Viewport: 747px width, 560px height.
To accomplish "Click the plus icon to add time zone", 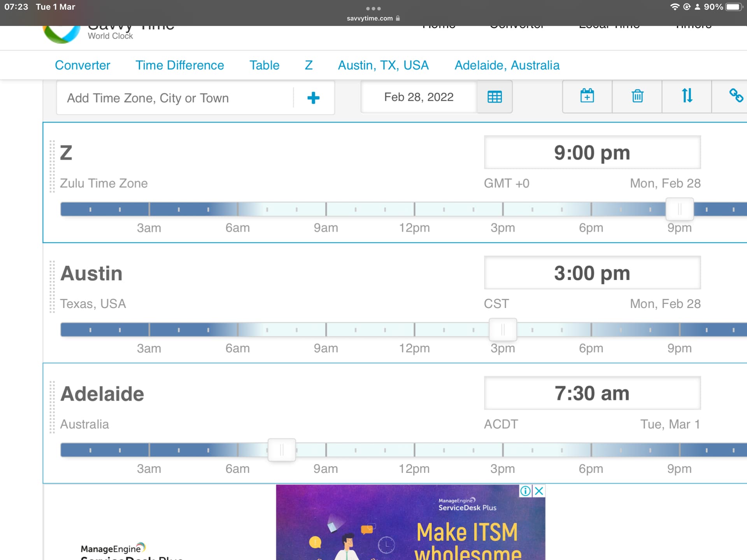I will [313, 98].
